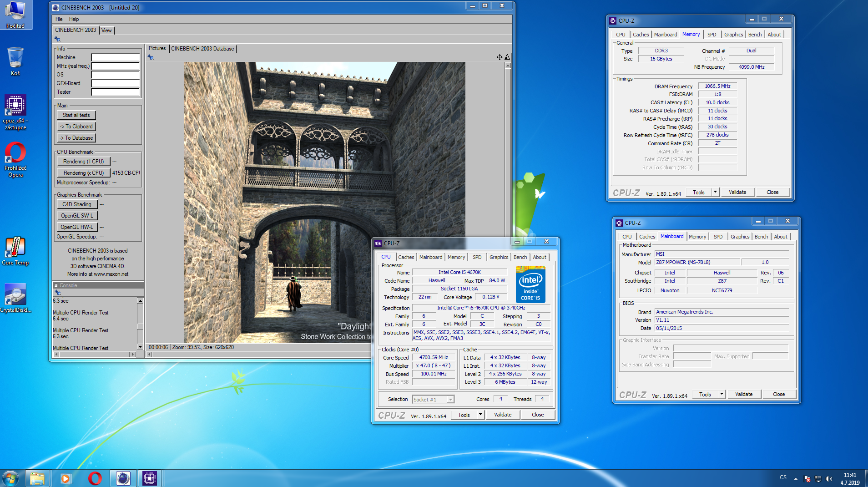Collapse the Console panel header
The width and height of the screenshot is (868, 487).
[56, 285]
